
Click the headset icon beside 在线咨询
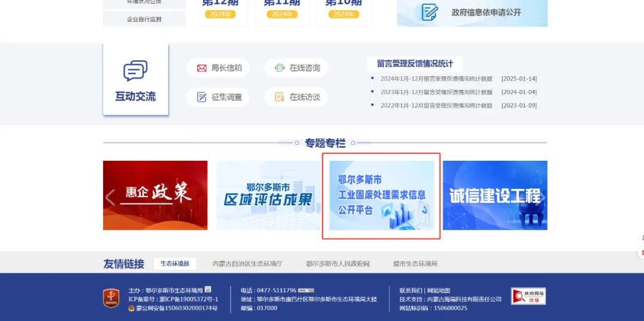[x=280, y=68]
